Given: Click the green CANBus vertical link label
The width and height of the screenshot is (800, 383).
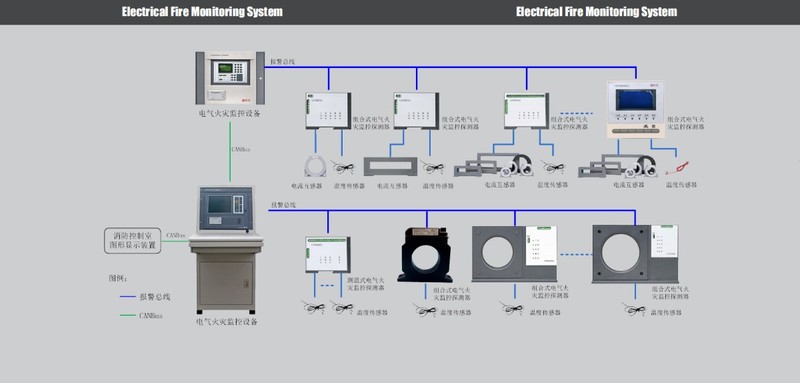Looking at the screenshot, I should [241, 150].
